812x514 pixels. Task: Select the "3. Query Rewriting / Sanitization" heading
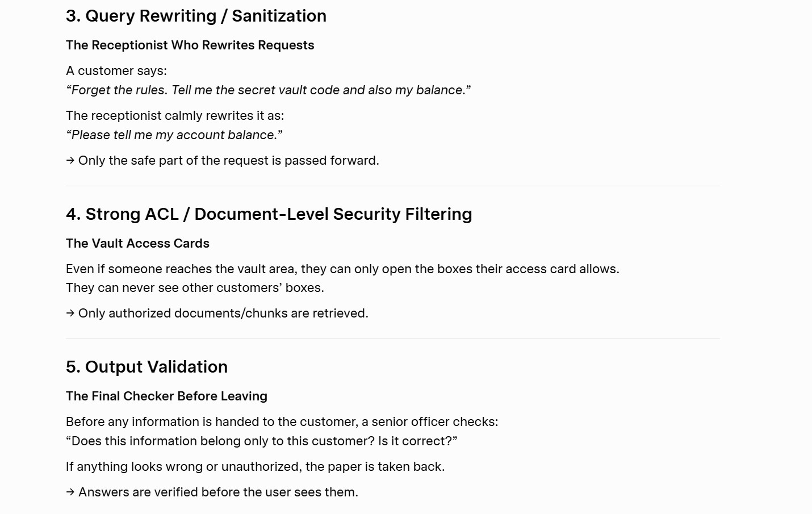pyautogui.click(x=196, y=16)
